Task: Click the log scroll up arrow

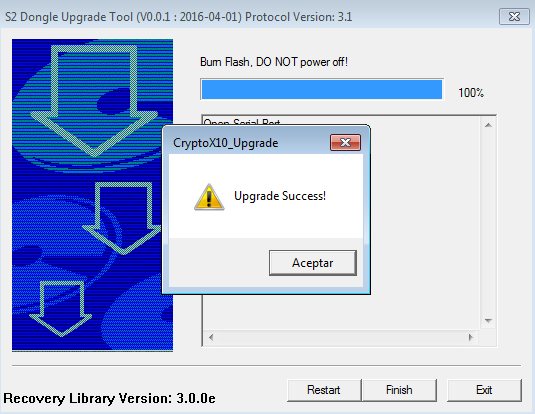Action: (x=488, y=125)
